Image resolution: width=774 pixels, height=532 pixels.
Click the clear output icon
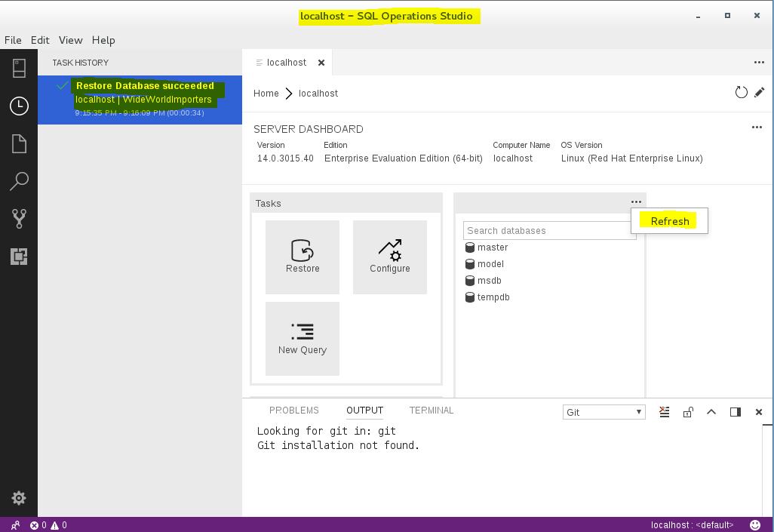click(x=665, y=412)
